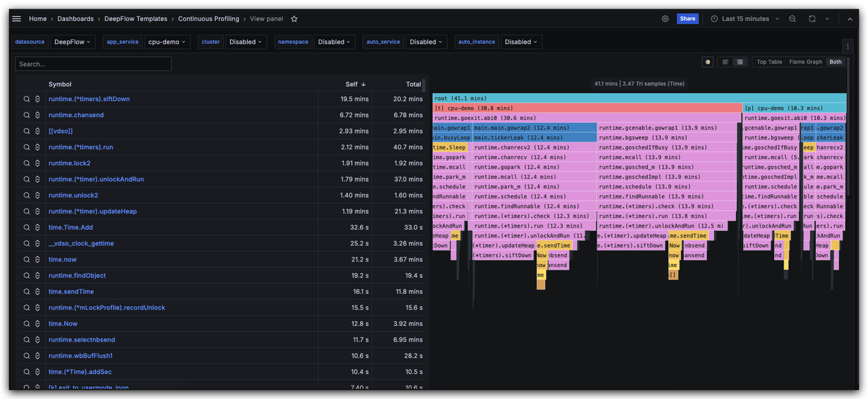Star this dashboard as favorite
Viewport: 868px width, 399px height.
pos(294,19)
